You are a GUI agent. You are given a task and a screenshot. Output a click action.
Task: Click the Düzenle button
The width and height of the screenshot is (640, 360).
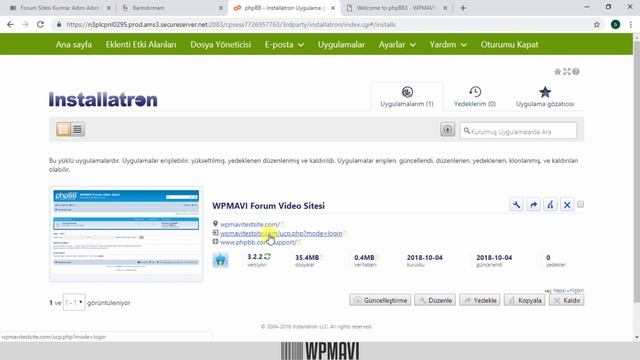(x=435, y=300)
